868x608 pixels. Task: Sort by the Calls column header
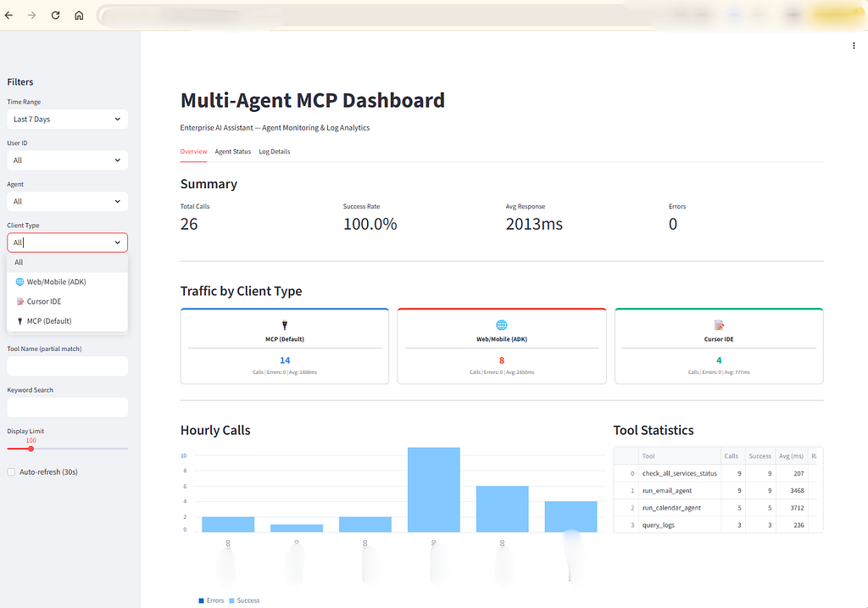(732, 456)
